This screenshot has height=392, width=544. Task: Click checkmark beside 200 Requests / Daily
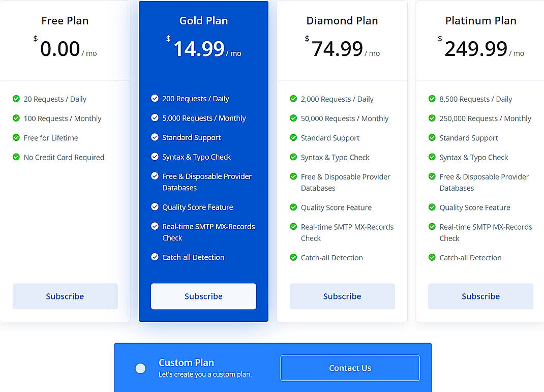click(x=155, y=99)
